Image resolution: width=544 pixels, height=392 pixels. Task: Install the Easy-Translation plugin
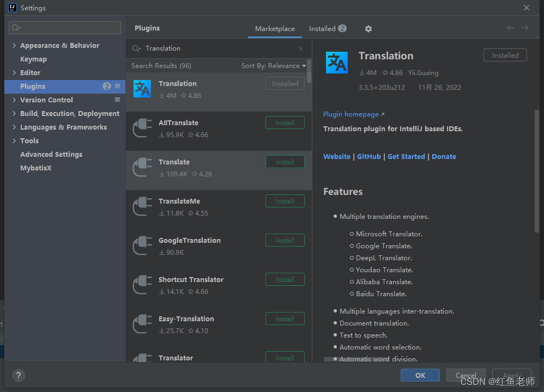point(285,318)
